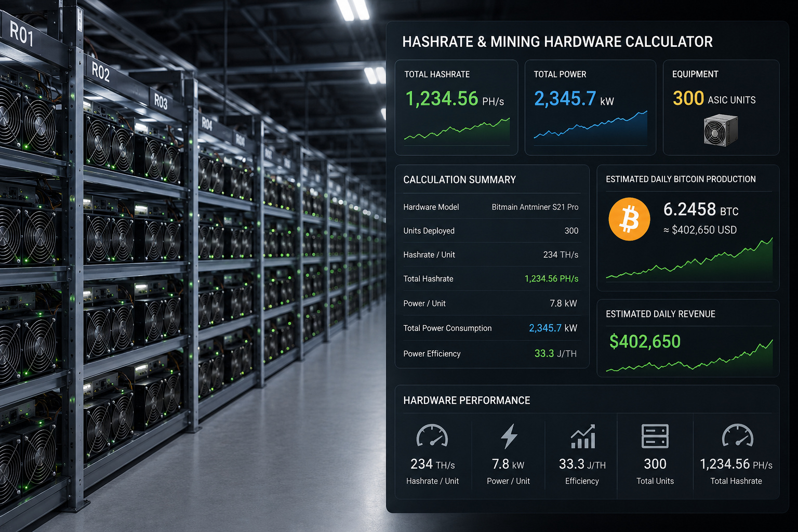Click the Hardware Performance heading
Viewport: 798px width, 532px height.
[467, 401]
